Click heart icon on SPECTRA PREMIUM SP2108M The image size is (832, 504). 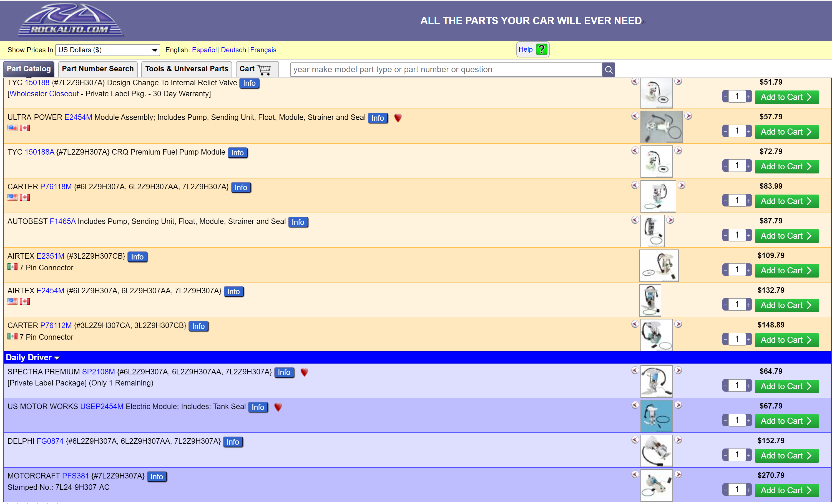point(304,372)
